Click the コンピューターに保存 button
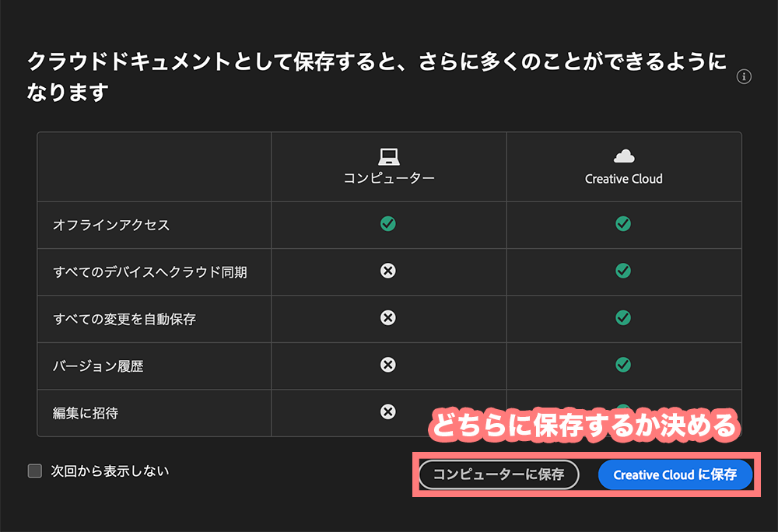The width and height of the screenshot is (778, 532). (x=499, y=474)
